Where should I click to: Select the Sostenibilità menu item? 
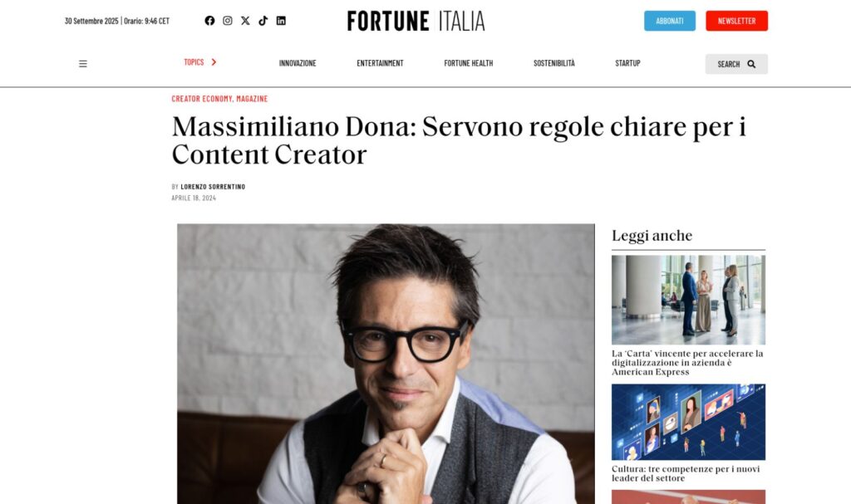click(554, 63)
